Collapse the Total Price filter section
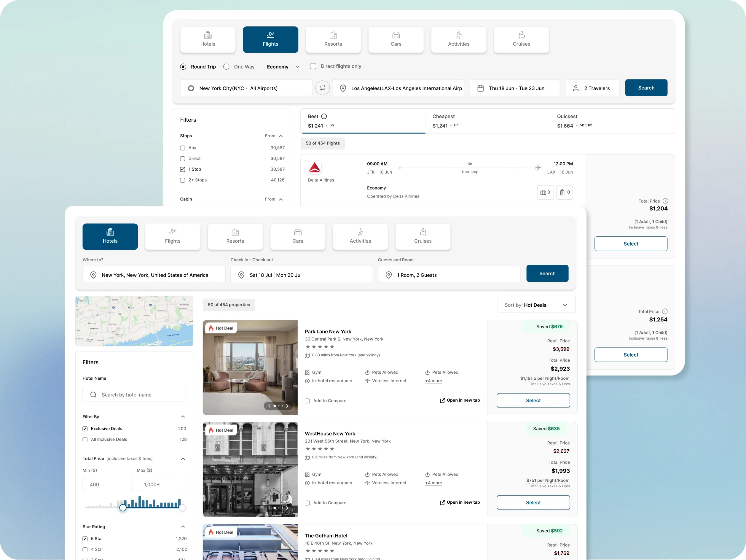This screenshot has height=560, width=746. tap(183, 459)
